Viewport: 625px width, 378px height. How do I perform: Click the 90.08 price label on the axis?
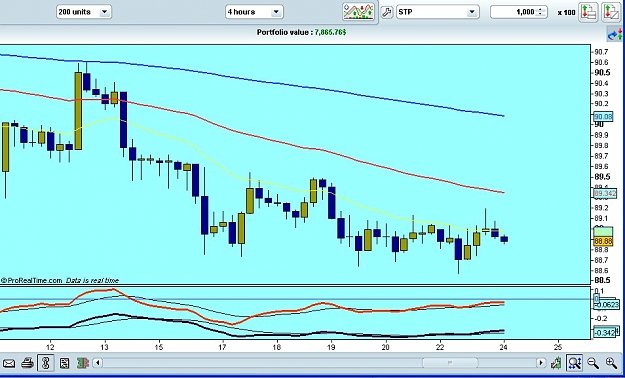[x=603, y=117]
